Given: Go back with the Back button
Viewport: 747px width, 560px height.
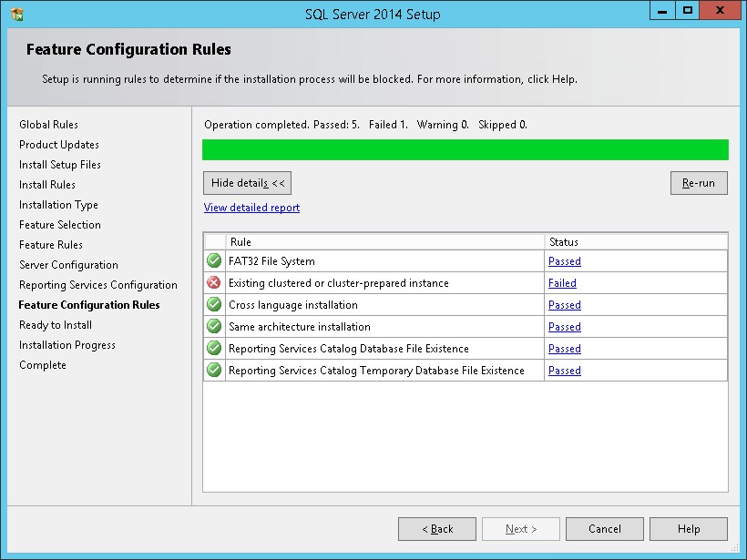Looking at the screenshot, I should (437, 529).
